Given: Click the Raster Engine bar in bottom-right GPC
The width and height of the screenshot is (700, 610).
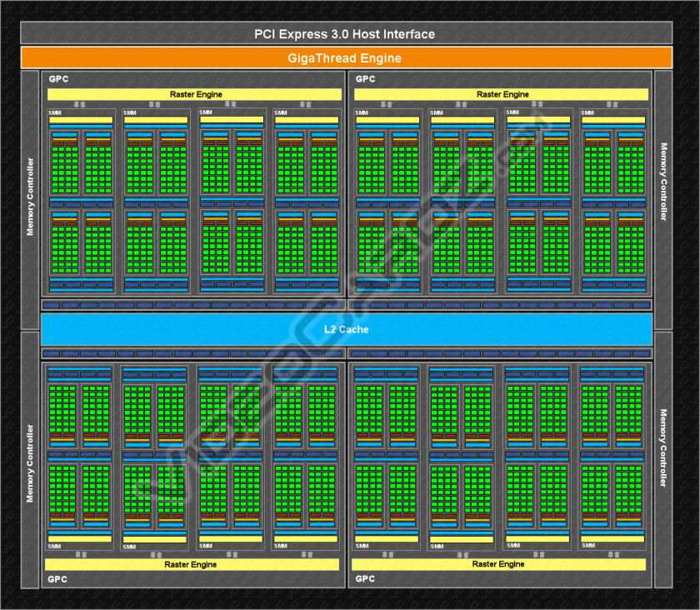Looking at the screenshot, I should click(x=498, y=564).
